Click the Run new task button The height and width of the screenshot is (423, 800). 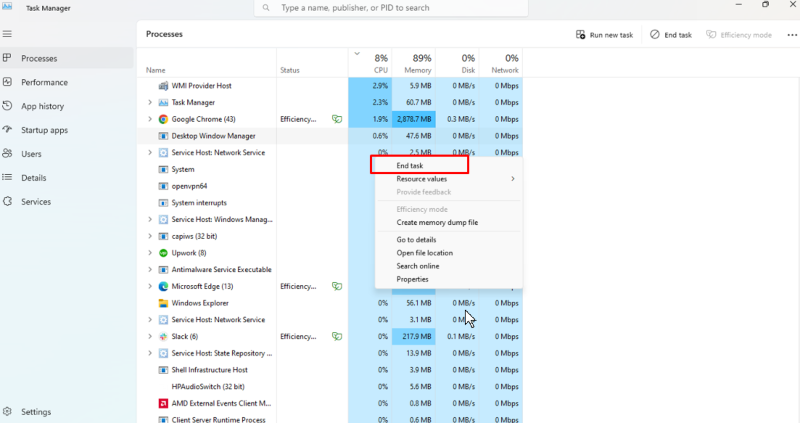604,35
